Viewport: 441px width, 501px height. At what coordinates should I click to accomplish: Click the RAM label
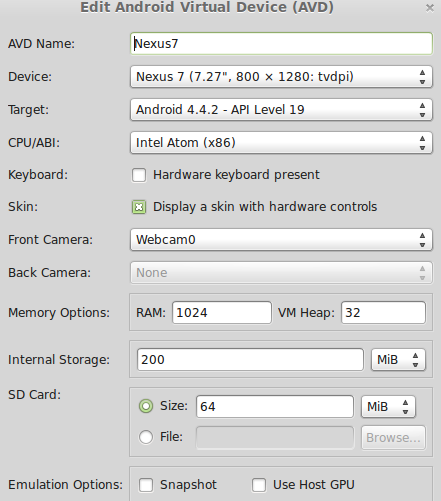[x=151, y=313]
